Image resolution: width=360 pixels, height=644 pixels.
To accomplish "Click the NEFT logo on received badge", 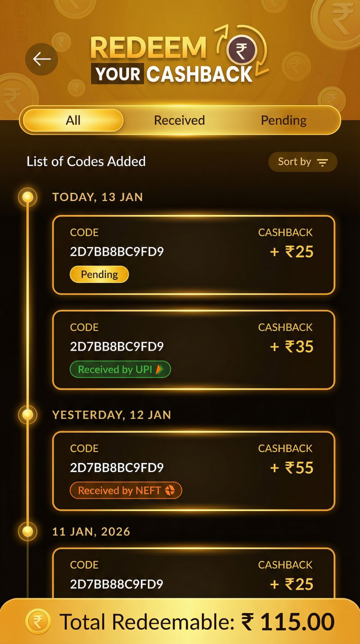I will (x=170, y=490).
